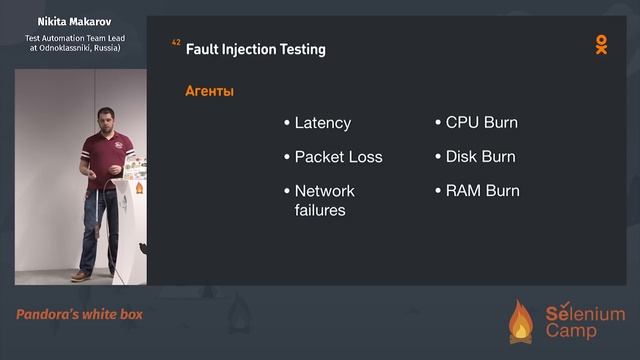The width and height of the screenshot is (640, 360).
Task: Click the speaker name Nikita Makarov
Action: [74, 22]
